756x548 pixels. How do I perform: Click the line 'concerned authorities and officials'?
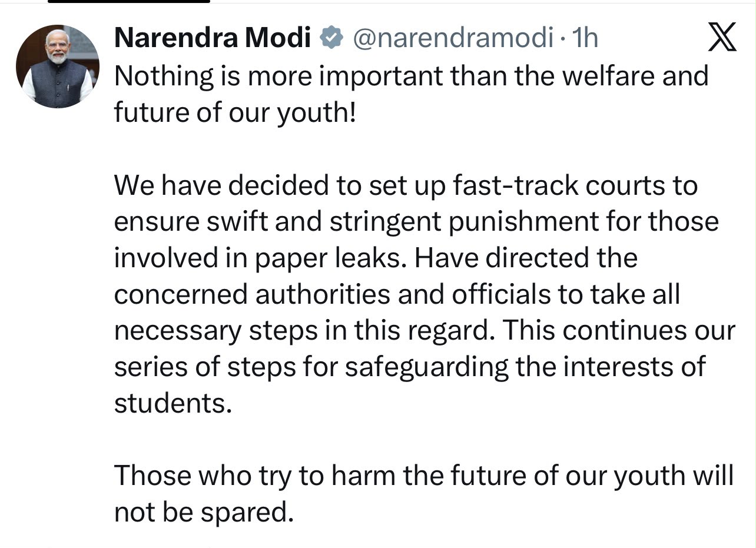point(397,294)
